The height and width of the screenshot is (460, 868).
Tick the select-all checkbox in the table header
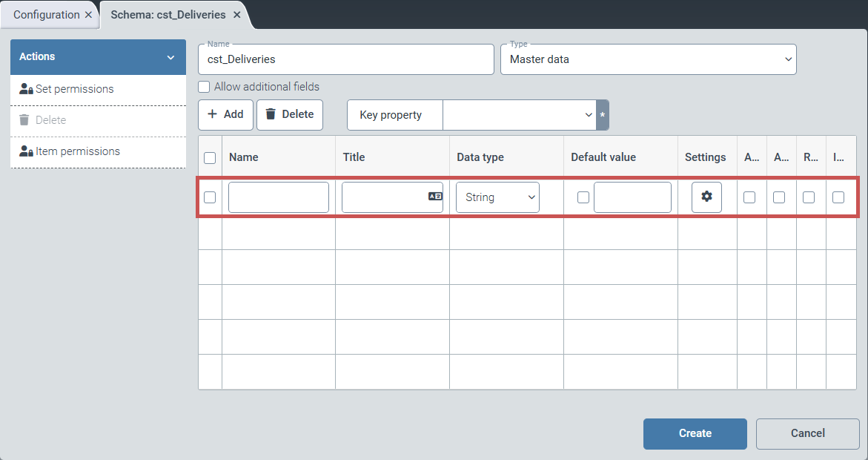[210, 157]
